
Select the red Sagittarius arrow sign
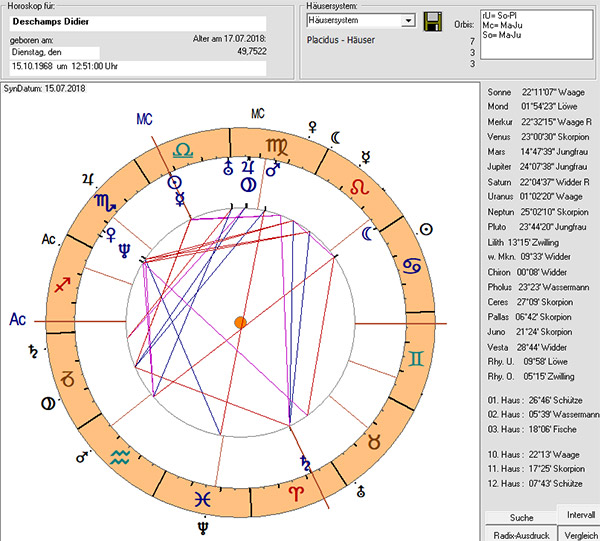[62, 285]
